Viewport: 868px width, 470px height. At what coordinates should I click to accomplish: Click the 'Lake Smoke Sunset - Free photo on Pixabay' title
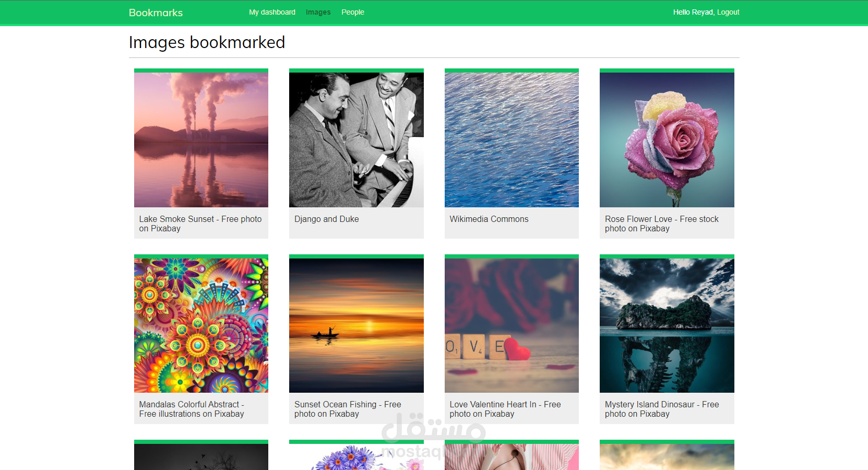[x=200, y=224]
